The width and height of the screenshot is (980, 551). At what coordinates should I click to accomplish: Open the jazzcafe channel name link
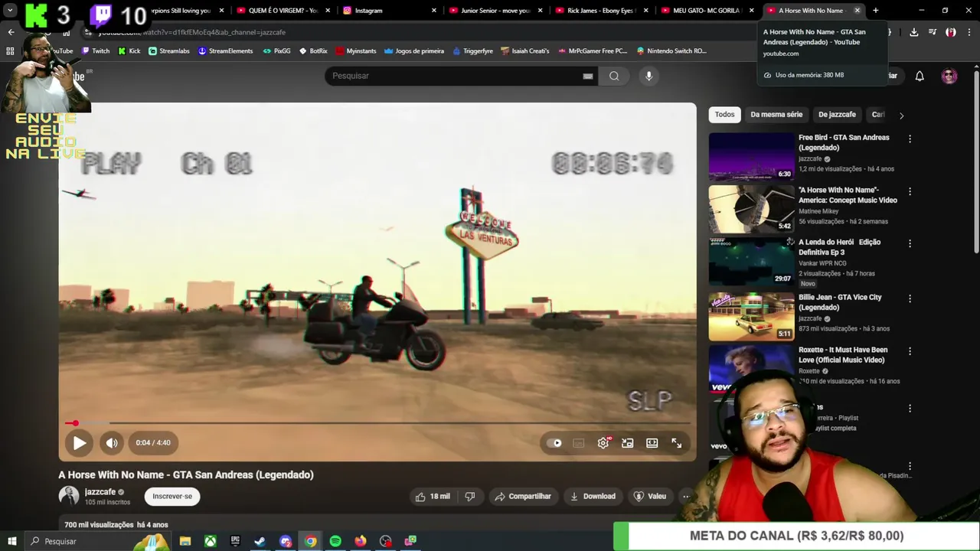(x=100, y=492)
